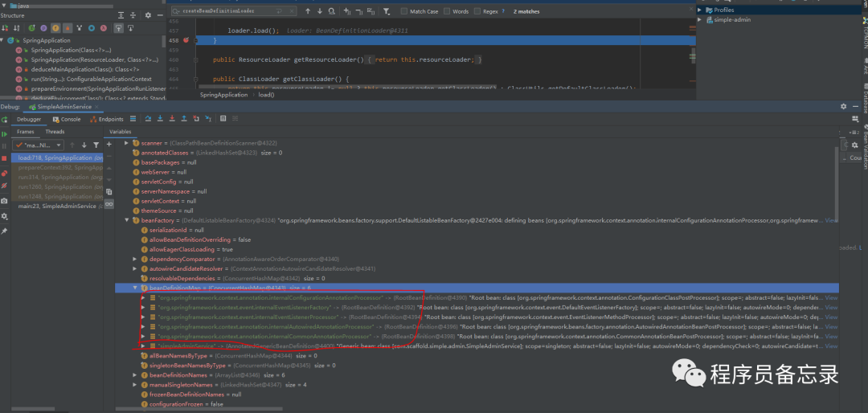
Task: Open the Database tool window
Action: pyautogui.click(x=864, y=98)
